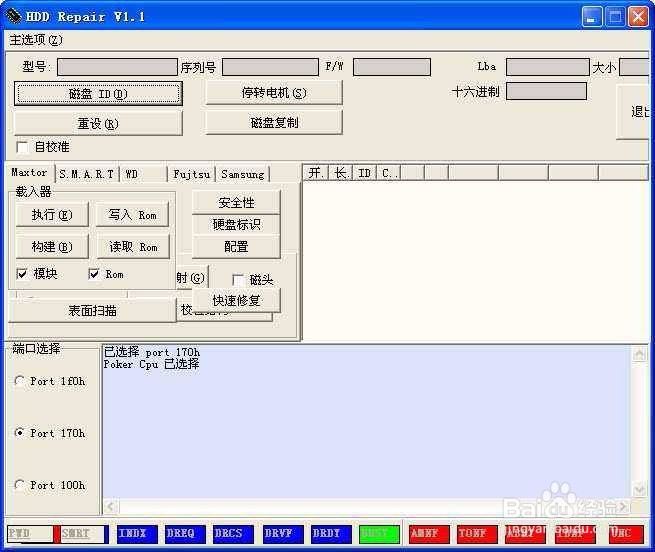
Task: Click the red TONF error indicator
Action: [x=477, y=534]
